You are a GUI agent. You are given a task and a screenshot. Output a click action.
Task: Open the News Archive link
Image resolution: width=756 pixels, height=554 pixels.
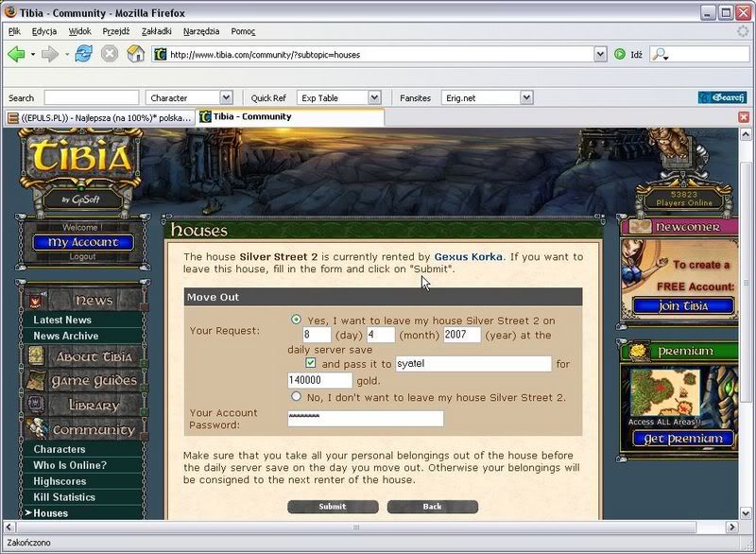tap(65, 336)
